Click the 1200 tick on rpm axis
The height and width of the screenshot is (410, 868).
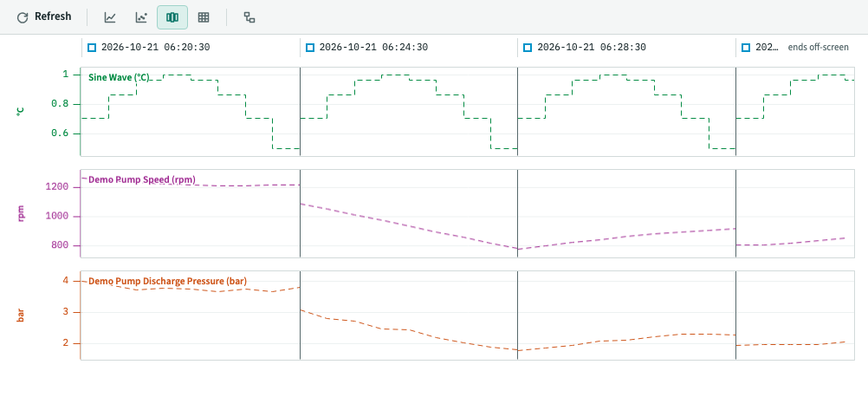click(x=57, y=187)
